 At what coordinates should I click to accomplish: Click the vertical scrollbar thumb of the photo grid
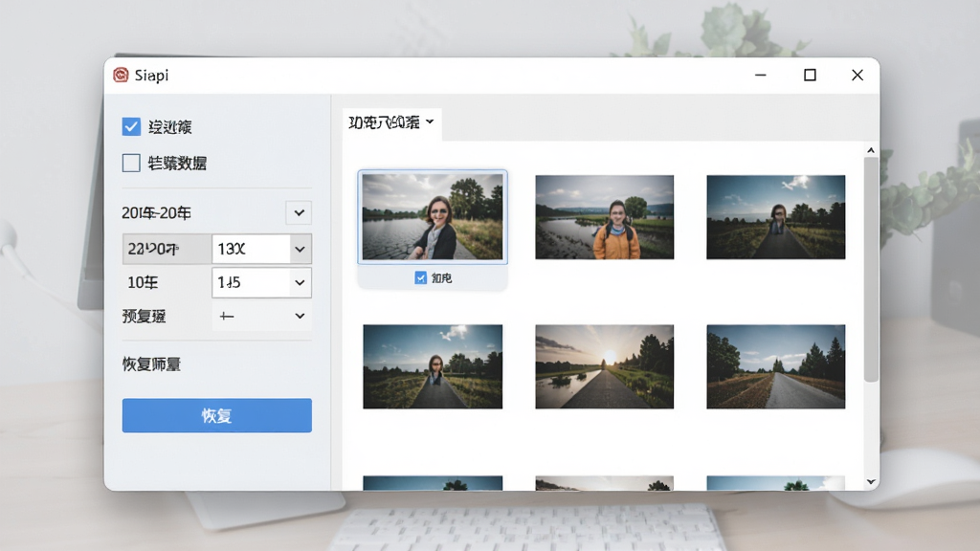click(x=871, y=270)
